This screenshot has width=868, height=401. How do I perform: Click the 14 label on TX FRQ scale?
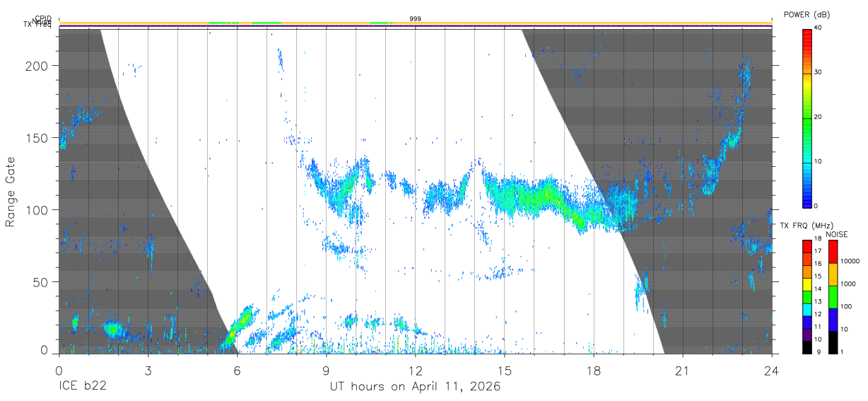[x=819, y=289]
